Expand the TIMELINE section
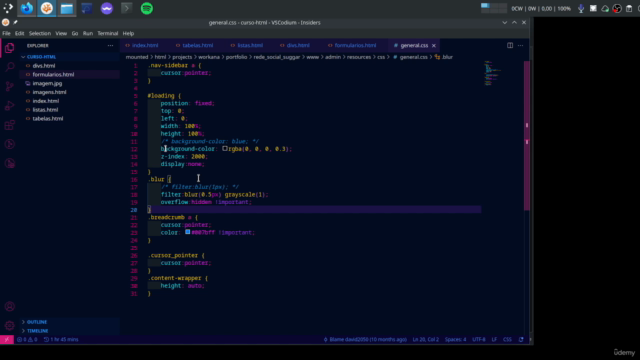Screen dimensions: 640x360 [x=38, y=331]
